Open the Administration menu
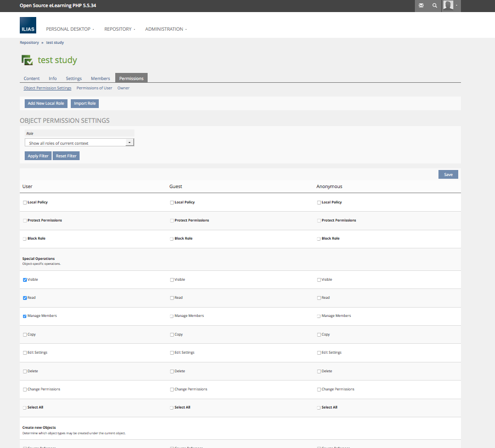 point(166,29)
